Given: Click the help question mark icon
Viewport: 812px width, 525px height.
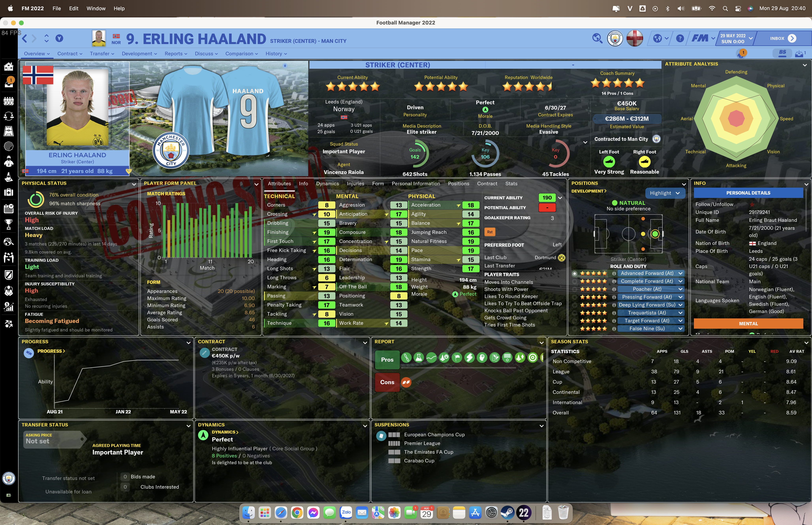Looking at the screenshot, I should coord(680,39).
